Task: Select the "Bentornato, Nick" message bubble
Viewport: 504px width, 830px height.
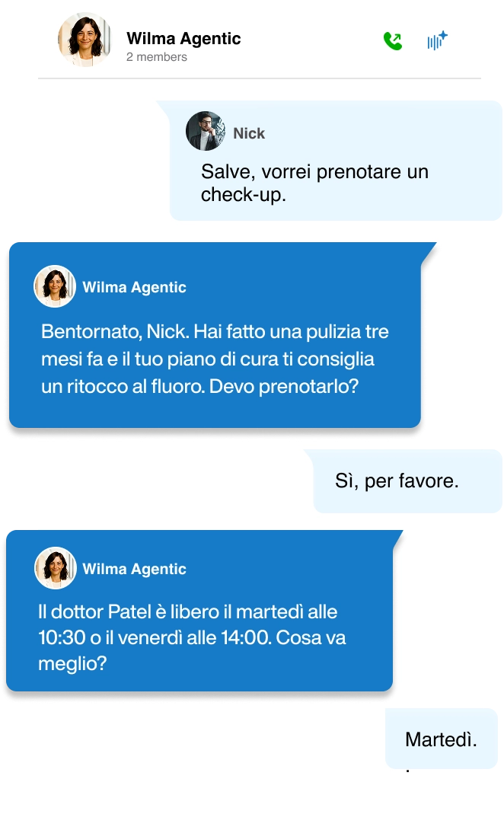Action: click(215, 335)
